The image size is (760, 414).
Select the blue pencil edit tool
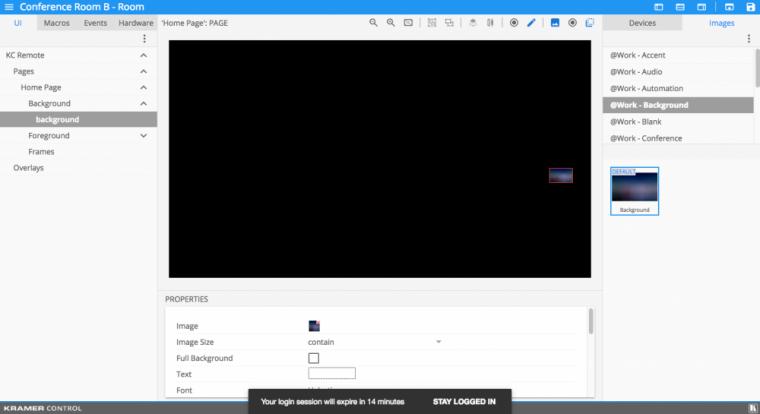point(531,23)
